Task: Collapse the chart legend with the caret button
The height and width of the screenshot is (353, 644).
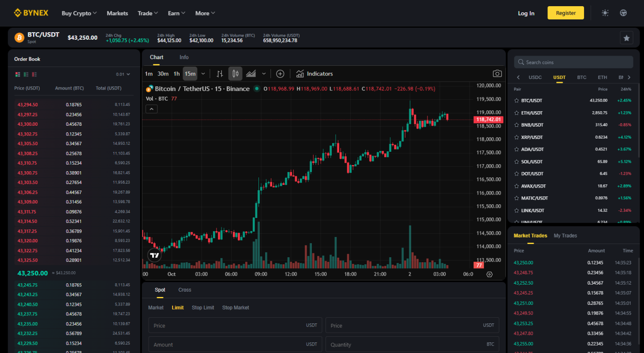Action: (151, 109)
